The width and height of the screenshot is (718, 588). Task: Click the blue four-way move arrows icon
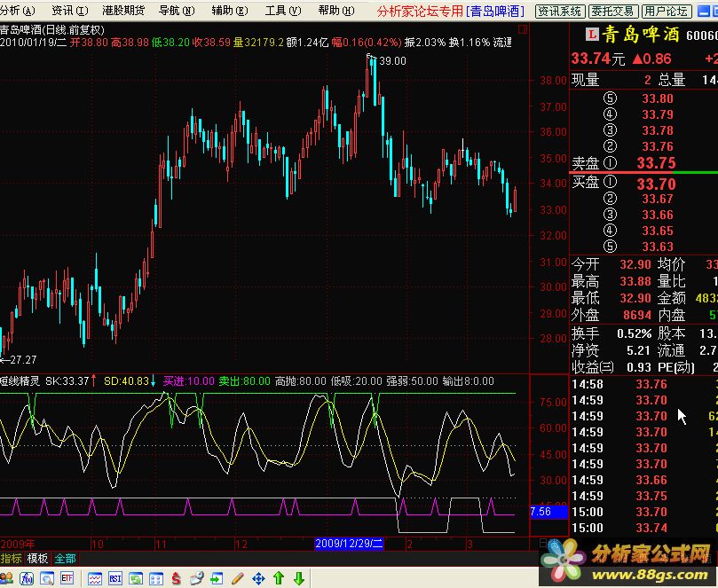[259, 578]
